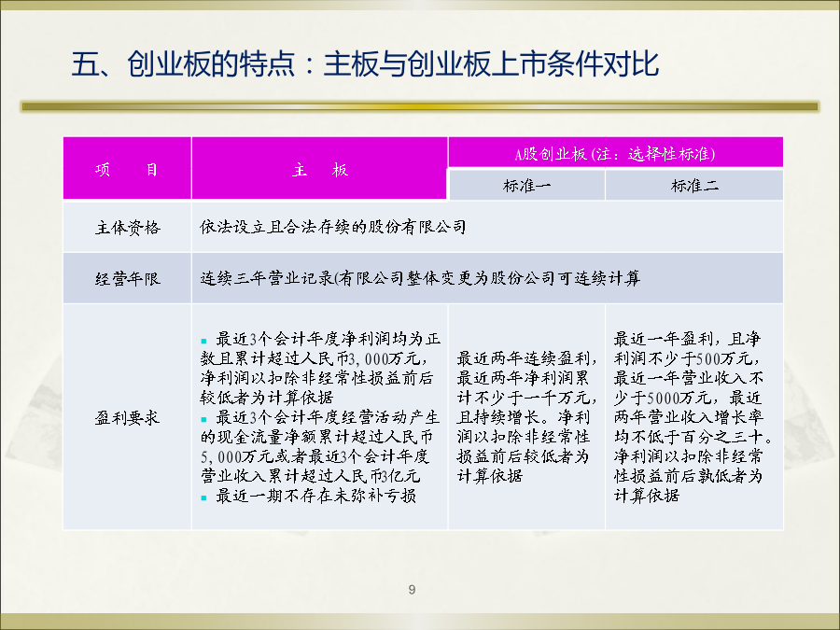840x630 pixels.
Task: Click the 标准一 cell starting 最近两年连续盈利
Action: coord(526,417)
